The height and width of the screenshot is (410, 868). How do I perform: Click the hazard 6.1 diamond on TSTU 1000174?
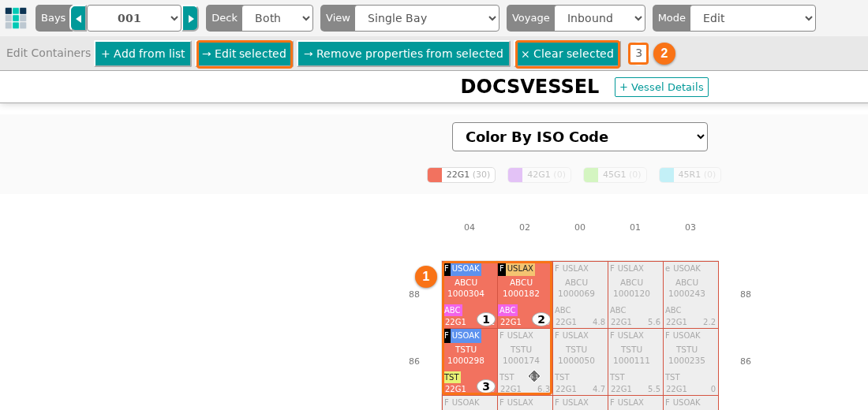pos(533,376)
